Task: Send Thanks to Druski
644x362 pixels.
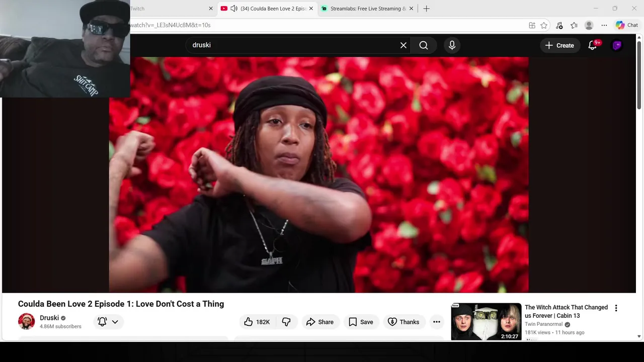Action: pyautogui.click(x=404, y=322)
